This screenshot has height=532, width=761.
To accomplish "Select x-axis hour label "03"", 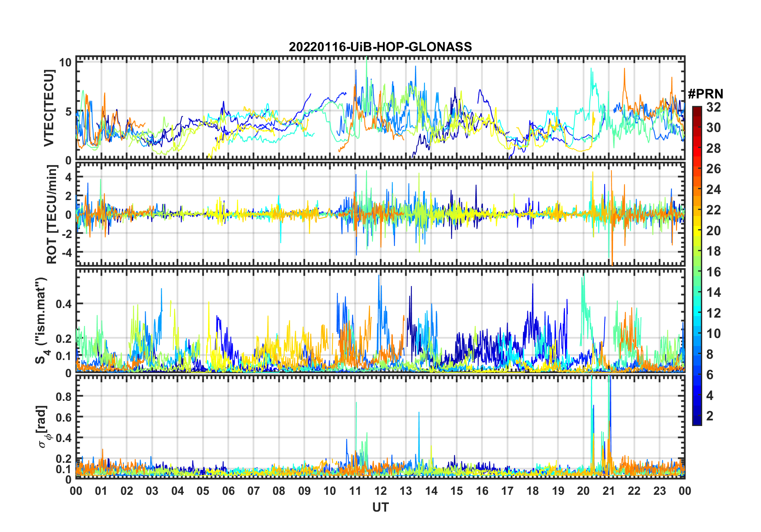I will tap(152, 491).
